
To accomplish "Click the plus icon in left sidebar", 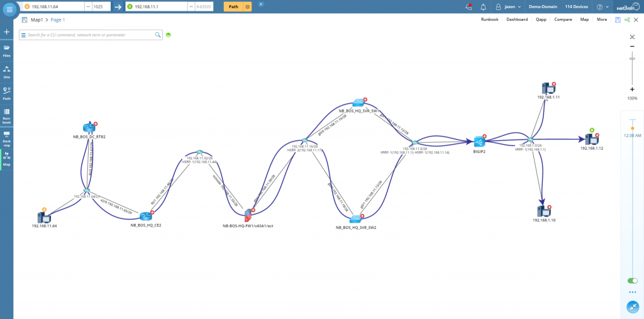I will coord(6,32).
